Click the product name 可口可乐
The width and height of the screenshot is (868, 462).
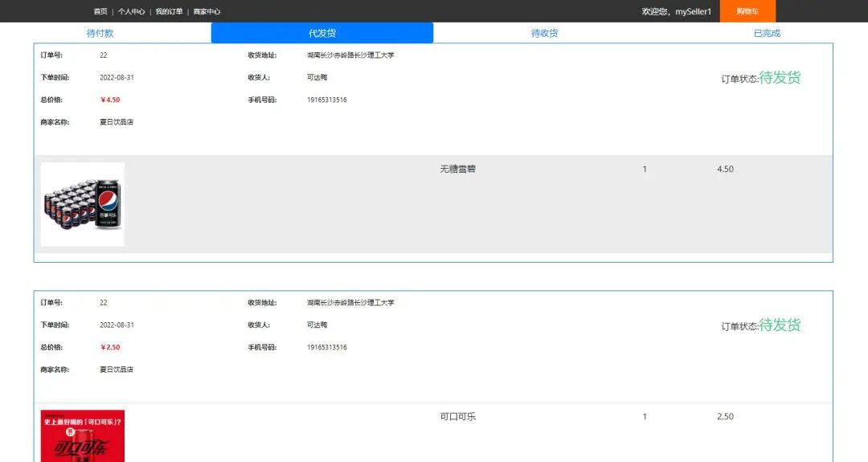(x=458, y=416)
